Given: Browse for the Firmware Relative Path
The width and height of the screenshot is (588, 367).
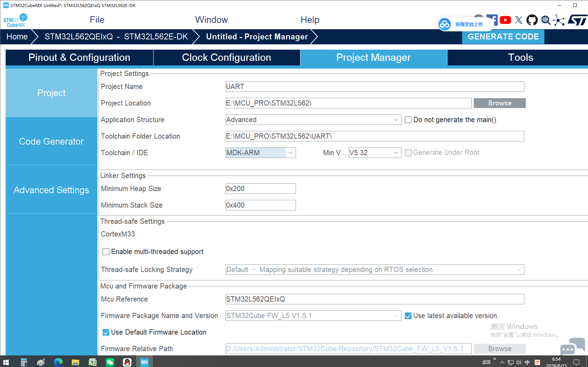Looking at the screenshot, I should click(499, 349).
